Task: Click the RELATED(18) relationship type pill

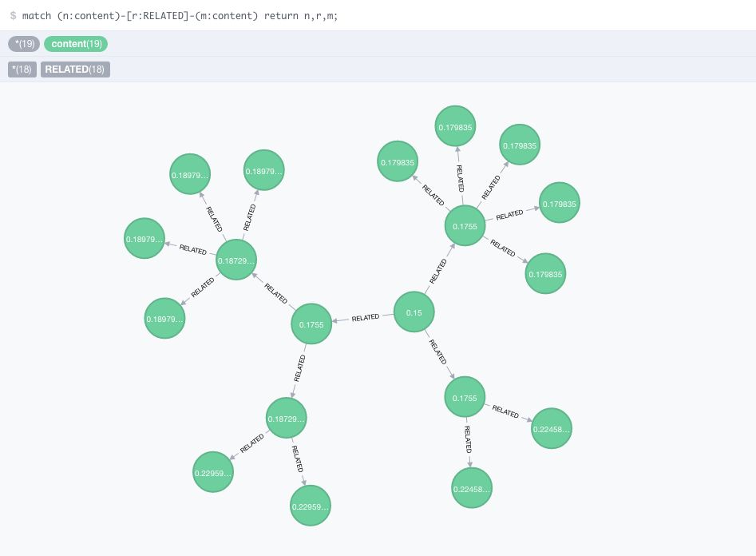Action: pos(74,69)
